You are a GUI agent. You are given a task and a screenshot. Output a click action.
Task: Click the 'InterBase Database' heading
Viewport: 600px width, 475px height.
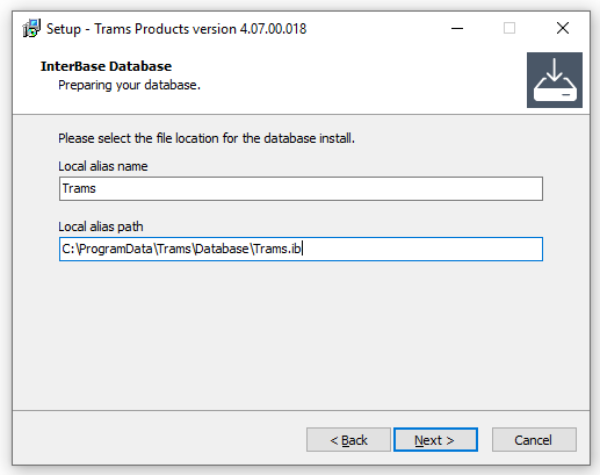tap(106, 66)
